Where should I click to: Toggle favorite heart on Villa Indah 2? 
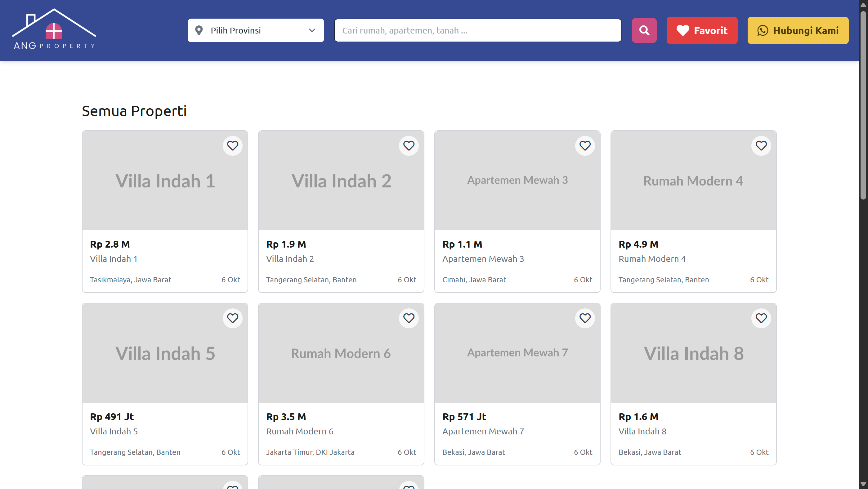[409, 146]
